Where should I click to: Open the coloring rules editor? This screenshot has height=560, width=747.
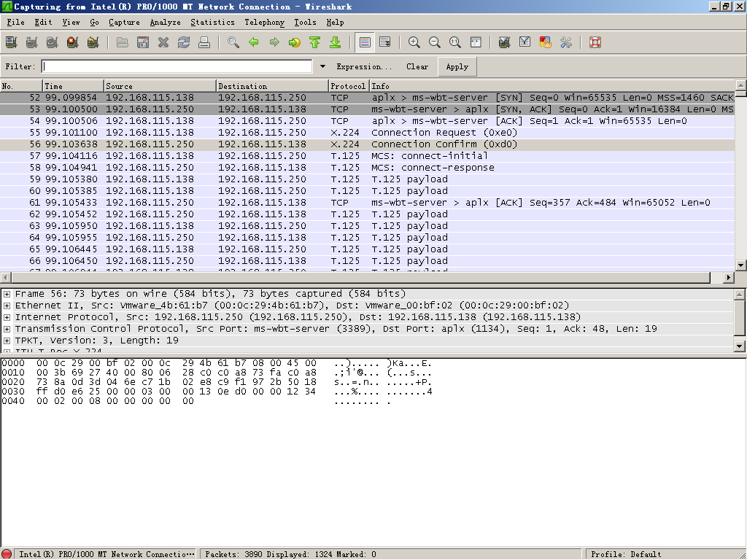pos(546,42)
